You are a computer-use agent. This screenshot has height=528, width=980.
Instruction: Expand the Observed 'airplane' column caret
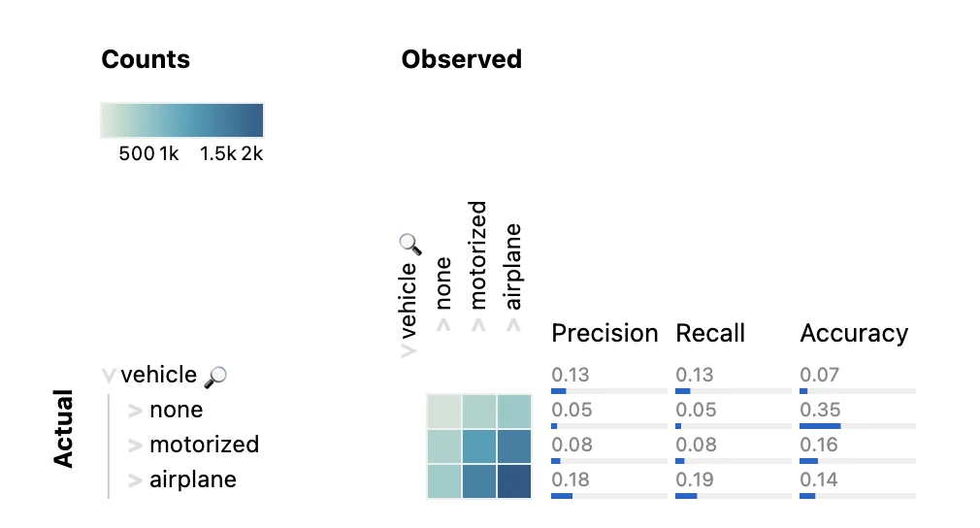point(513,325)
